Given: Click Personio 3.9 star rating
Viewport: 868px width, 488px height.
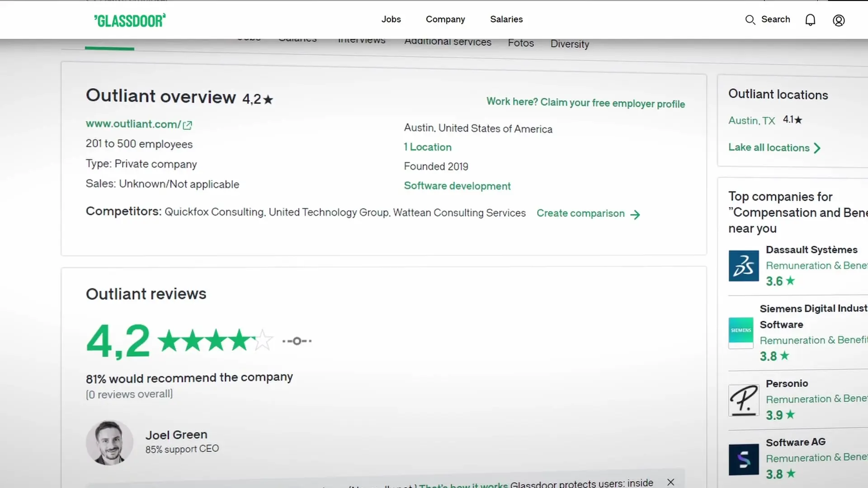Looking at the screenshot, I should point(780,415).
